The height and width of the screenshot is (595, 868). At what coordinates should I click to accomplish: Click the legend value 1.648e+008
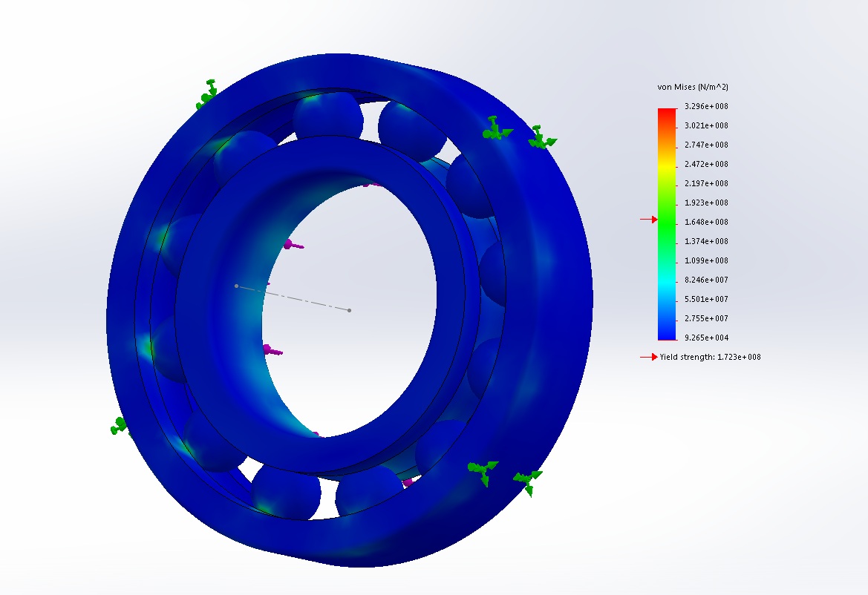(705, 222)
